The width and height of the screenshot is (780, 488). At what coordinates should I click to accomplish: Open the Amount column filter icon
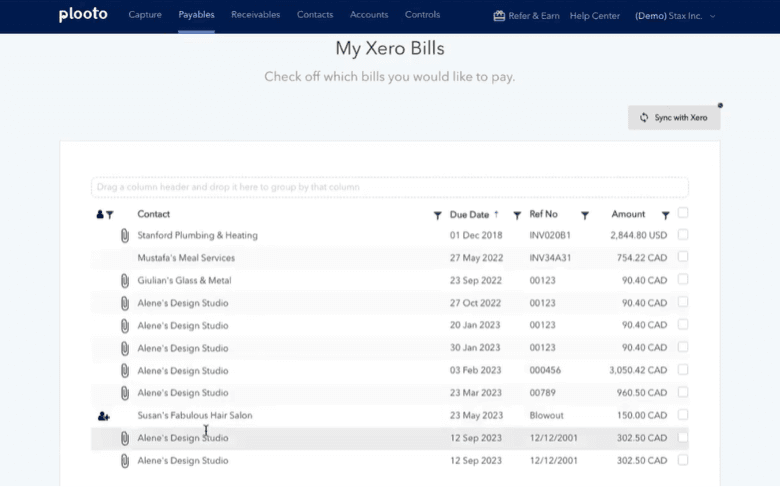pos(665,215)
